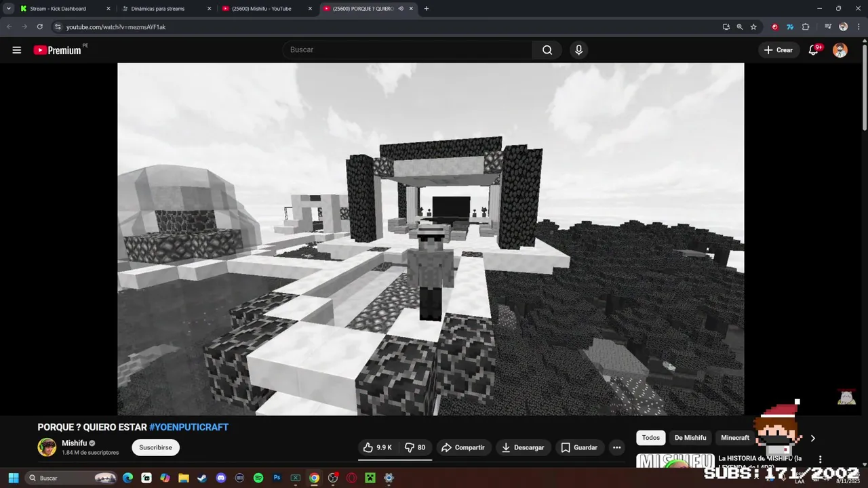Click the Guardar save button

pyautogui.click(x=580, y=447)
